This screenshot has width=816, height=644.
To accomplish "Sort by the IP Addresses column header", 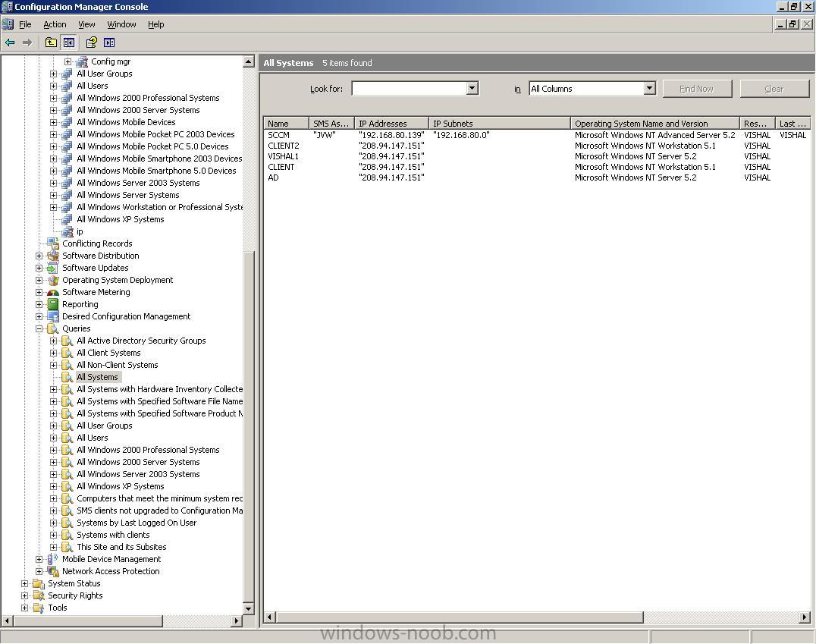I will tap(391, 124).
